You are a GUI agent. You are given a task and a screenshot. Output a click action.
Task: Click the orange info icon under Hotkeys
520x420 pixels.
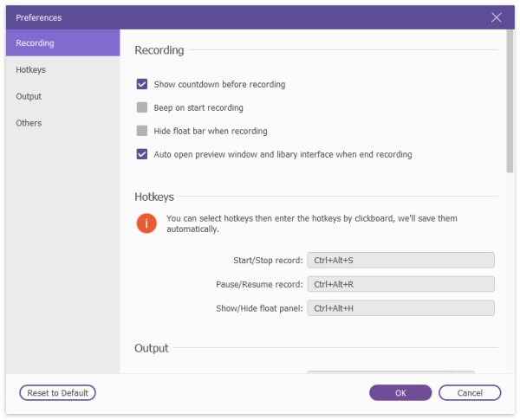click(x=146, y=224)
